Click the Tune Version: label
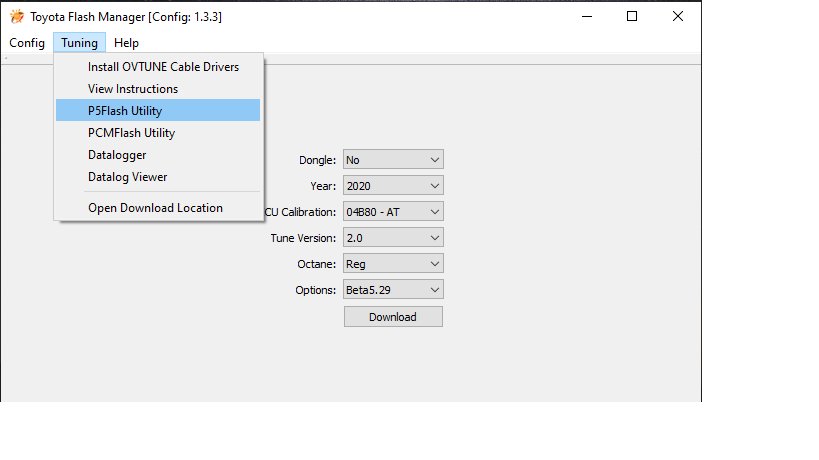 coord(303,239)
